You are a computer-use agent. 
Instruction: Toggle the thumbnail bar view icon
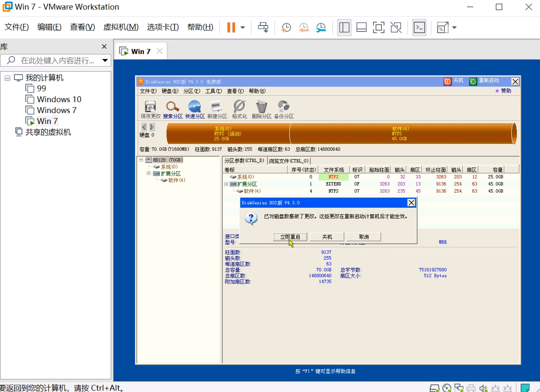pyautogui.click(x=361, y=27)
